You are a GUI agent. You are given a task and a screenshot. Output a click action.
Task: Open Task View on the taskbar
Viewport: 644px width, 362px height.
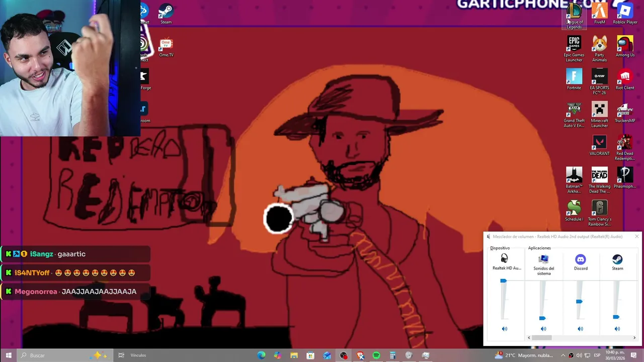point(121,355)
